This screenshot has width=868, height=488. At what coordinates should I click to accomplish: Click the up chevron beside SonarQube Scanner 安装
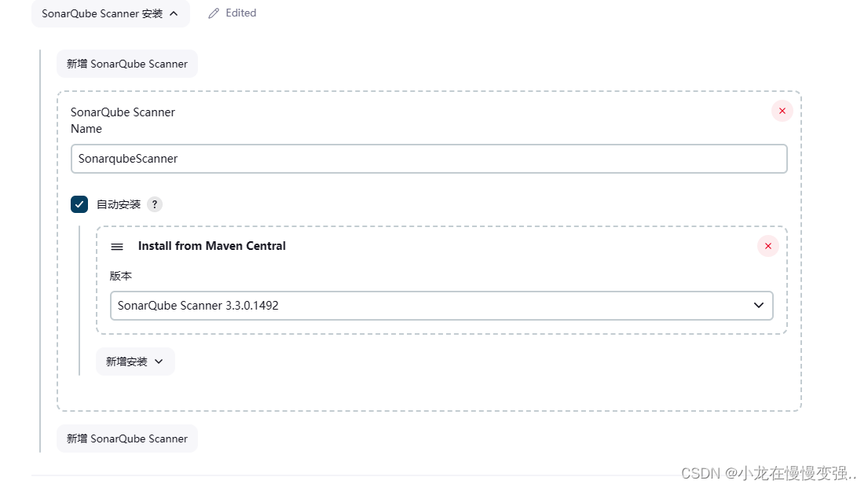coord(174,13)
